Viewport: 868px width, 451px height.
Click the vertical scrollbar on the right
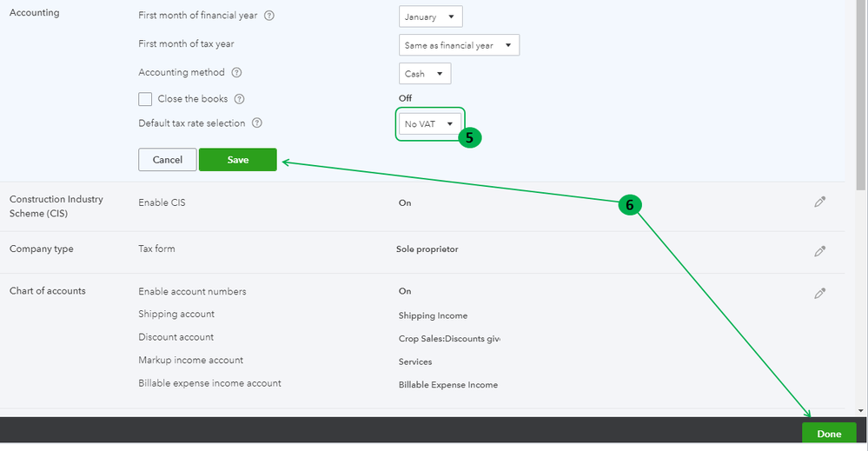[861, 96]
